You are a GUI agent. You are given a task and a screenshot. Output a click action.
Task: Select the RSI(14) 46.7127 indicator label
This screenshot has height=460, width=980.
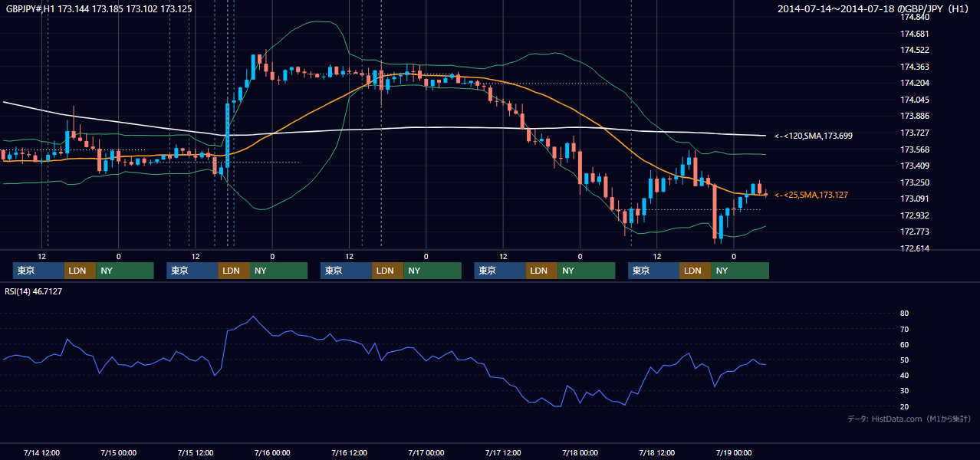pyautogui.click(x=34, y=291)
